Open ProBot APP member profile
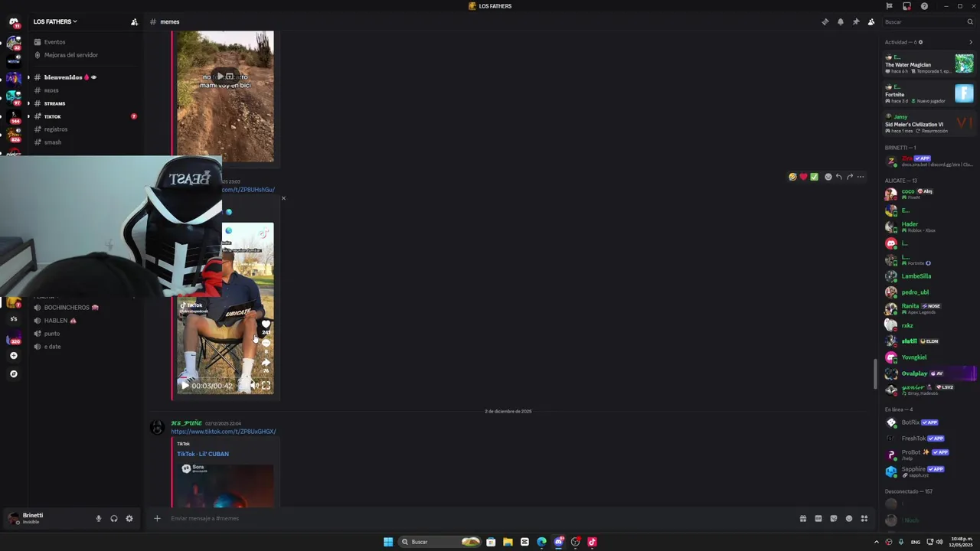Screen dimensions: 980x551 pos(929,455)
